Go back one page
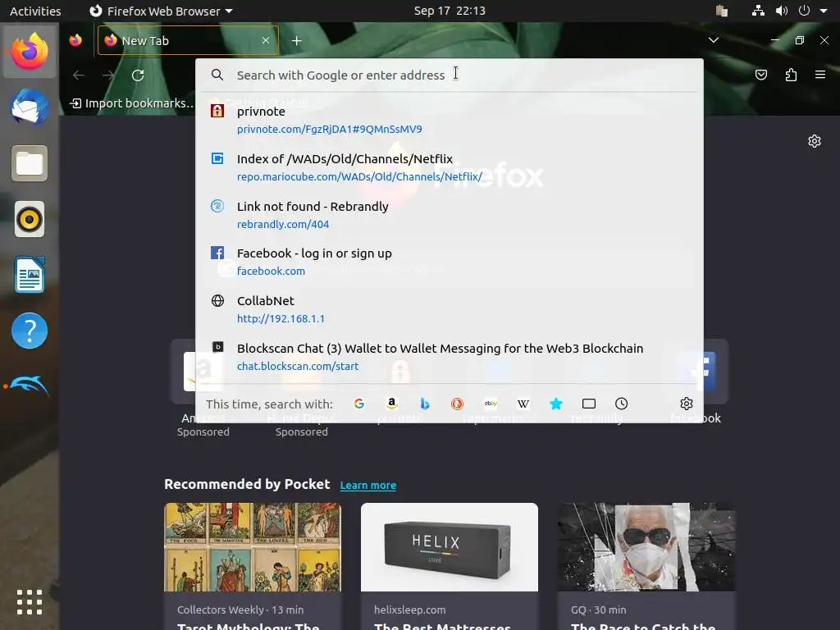840x630 pixels. (79, 75)
